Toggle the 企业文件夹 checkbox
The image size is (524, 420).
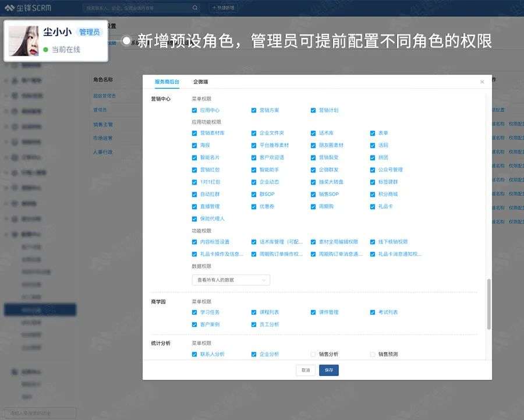[254, 133]
